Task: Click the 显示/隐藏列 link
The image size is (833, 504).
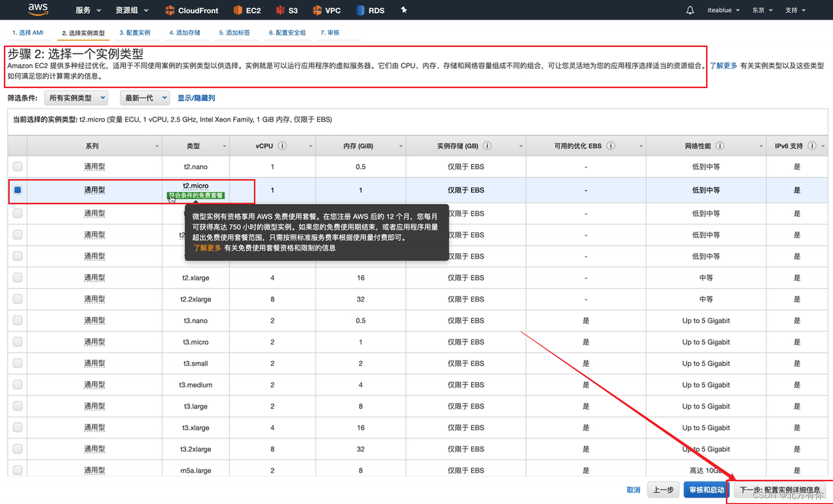Action: pyautogui.click(x=196, y=98)
